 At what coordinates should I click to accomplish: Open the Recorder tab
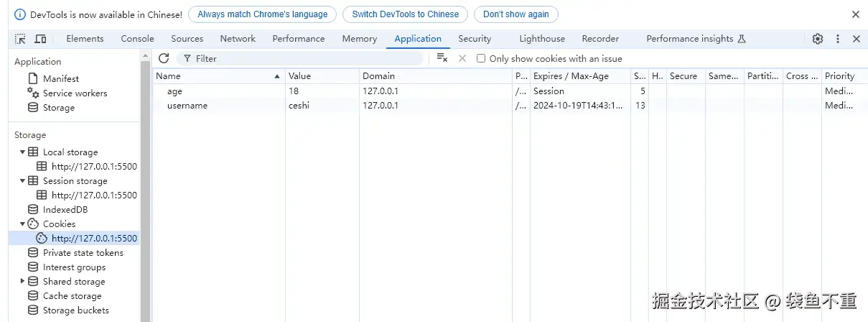[x=600, y=39]
